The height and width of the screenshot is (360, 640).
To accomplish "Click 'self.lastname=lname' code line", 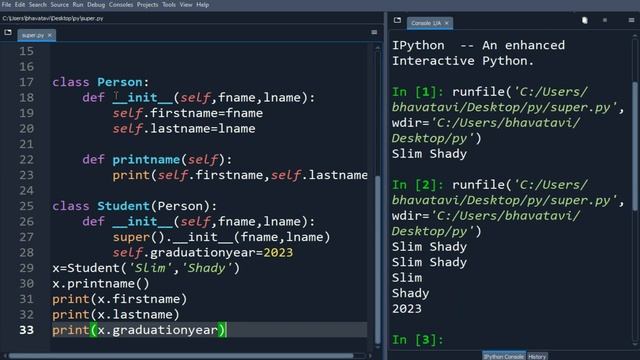I will point(184,129).
